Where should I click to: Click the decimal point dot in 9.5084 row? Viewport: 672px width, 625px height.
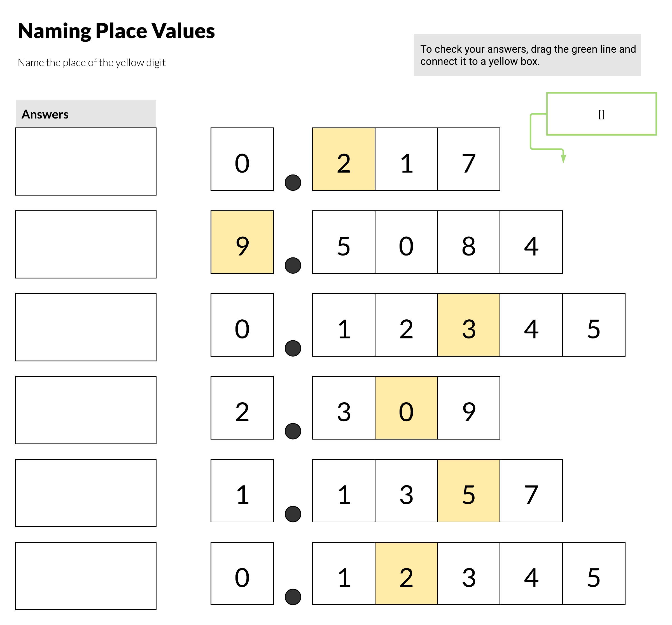pos(293,266)
